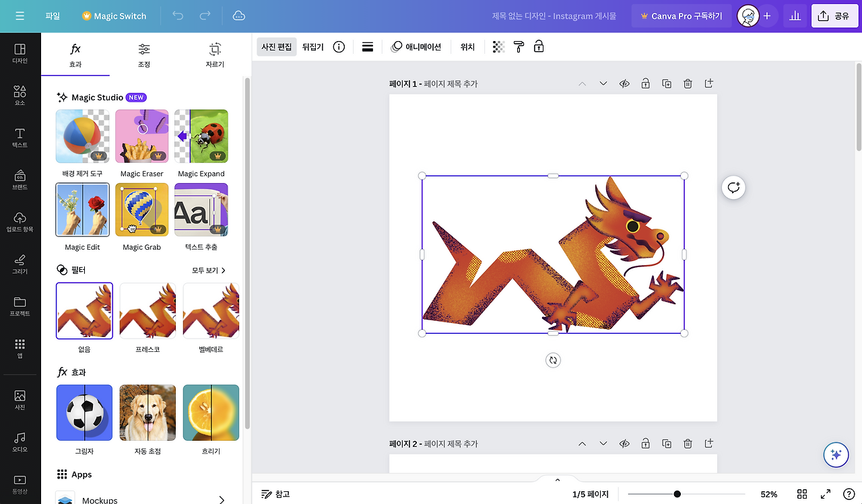Apply the 프레스코 filter thumbnail
This screenshot has height=504, width=862.
(147, 311)
